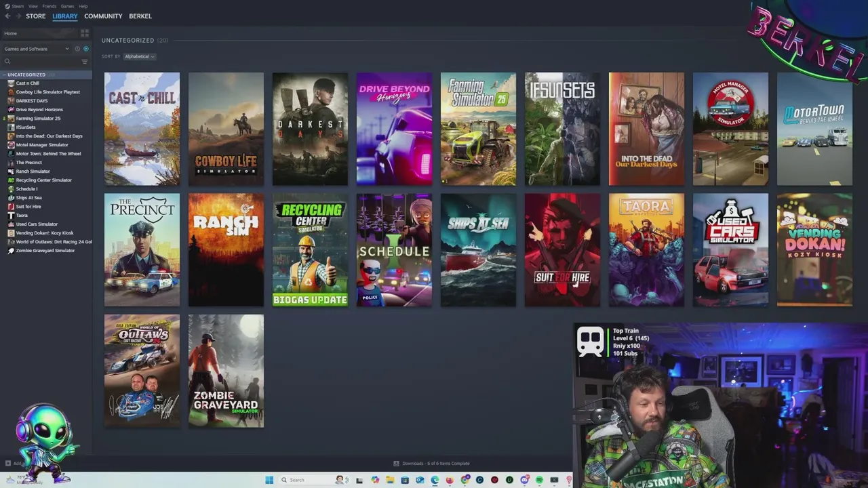868x488 pixels.
Task: Open Into the Dead cover art
Action: pos(646,129)
